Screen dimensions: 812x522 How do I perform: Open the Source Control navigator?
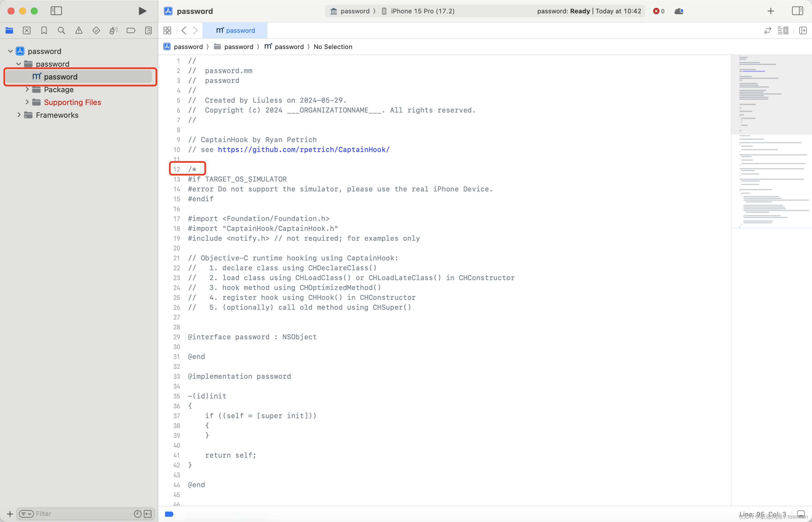coord(27,30)
